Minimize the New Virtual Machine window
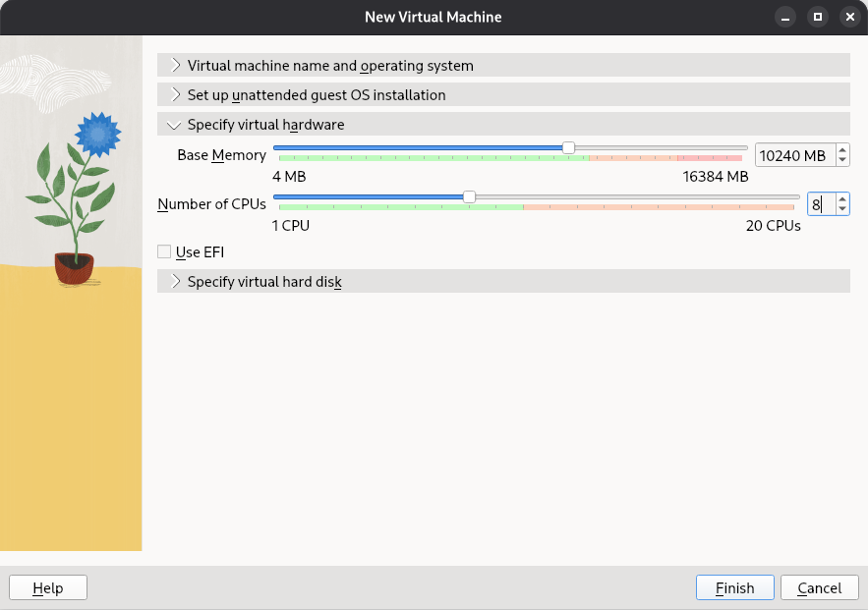This screenshot has width=868, height=610. tap(784, 17)
